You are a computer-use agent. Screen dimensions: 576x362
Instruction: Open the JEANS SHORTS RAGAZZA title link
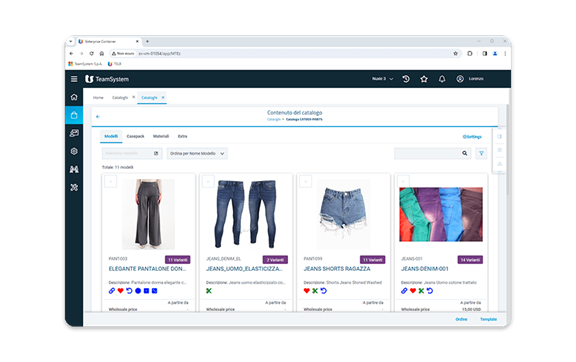point(337,269)
